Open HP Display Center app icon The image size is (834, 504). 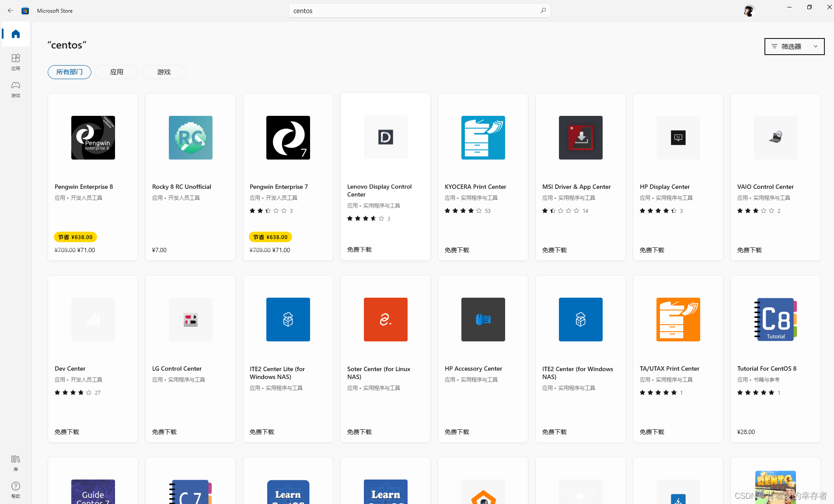point(678,138)
